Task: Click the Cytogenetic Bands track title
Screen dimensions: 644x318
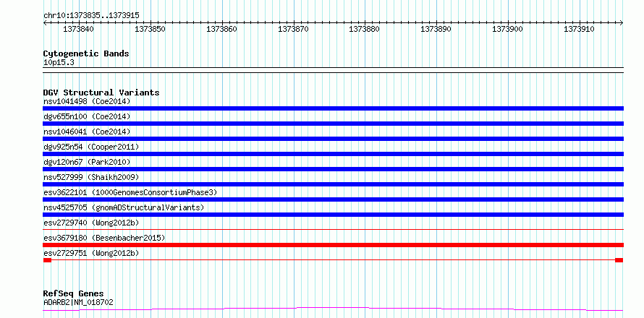Action: click(86, 53)
